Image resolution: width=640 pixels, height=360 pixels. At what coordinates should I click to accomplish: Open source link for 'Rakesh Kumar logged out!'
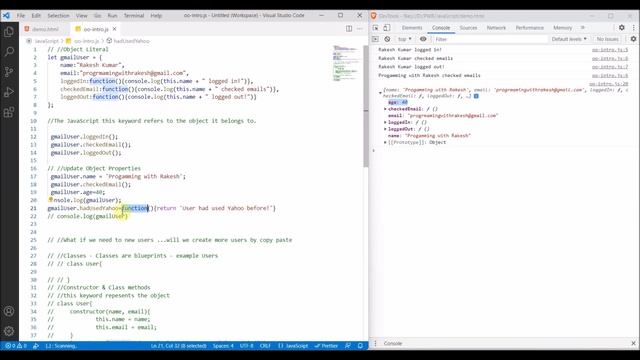point(610,67)
